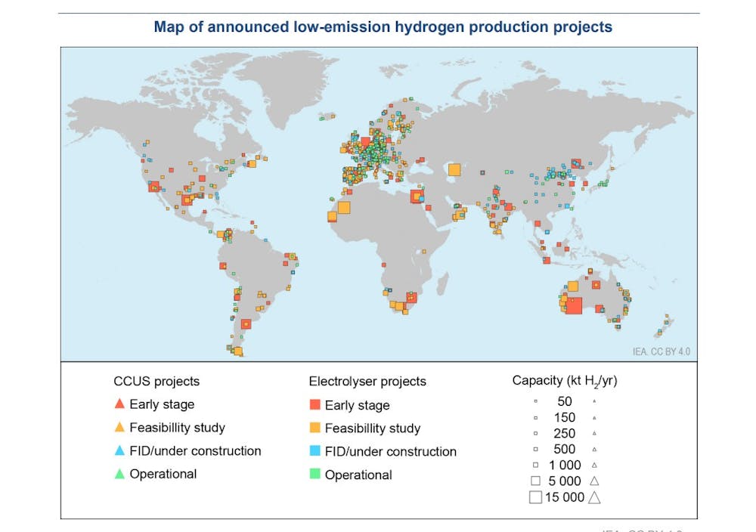Click the small square beside capacity 1 000
The image size is (756, 532).
pos(535,465)
